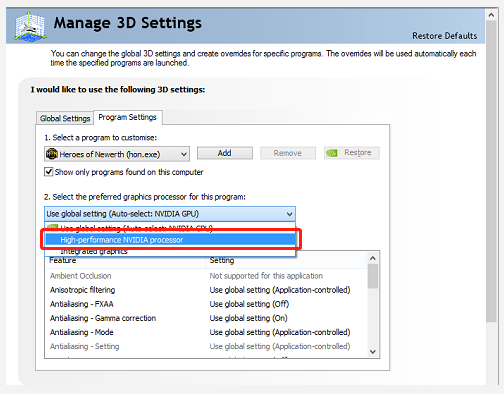Pick Use global setting option in dropdown list
This screenshot has height=394, width=504.
170,228
